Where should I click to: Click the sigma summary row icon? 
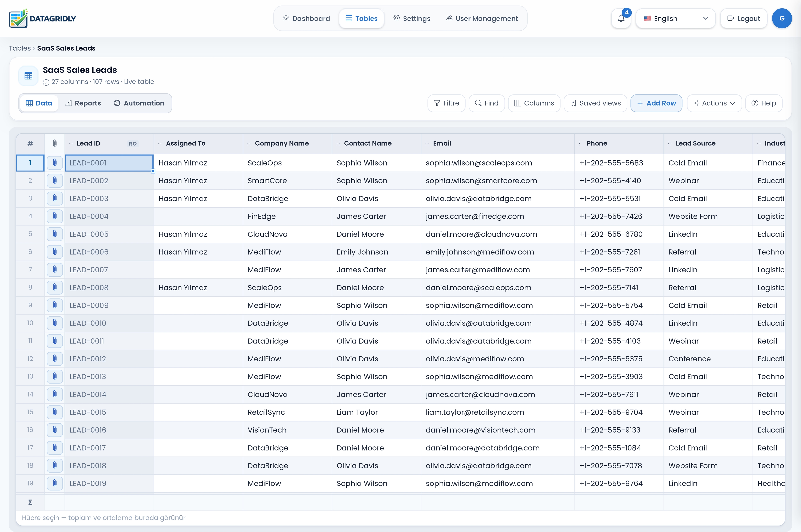click(30, 502)
